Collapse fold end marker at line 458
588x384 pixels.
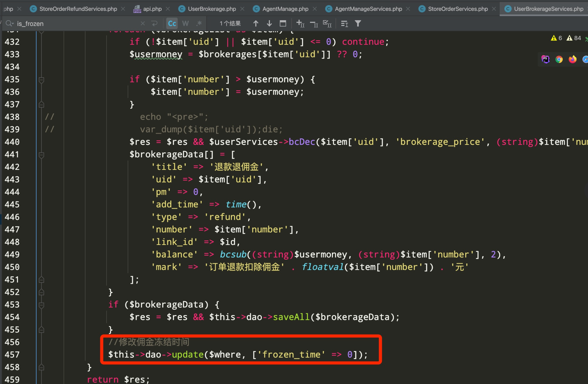point(41,368)
